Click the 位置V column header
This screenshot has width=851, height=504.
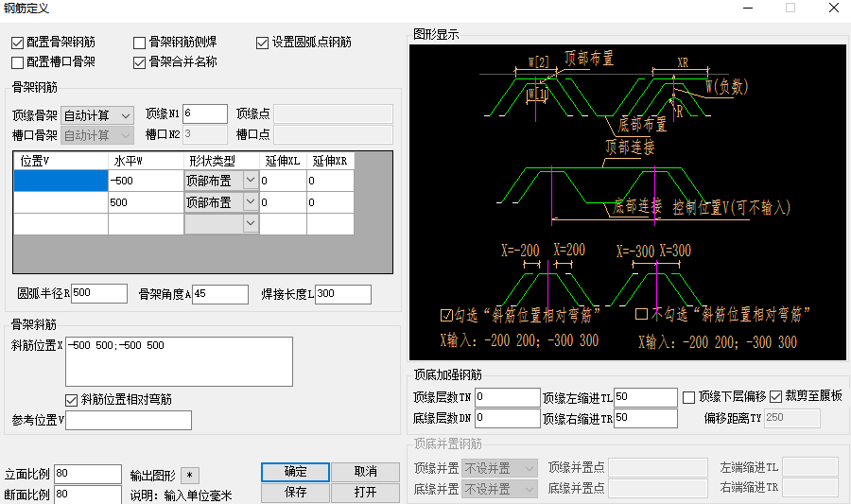61,161
